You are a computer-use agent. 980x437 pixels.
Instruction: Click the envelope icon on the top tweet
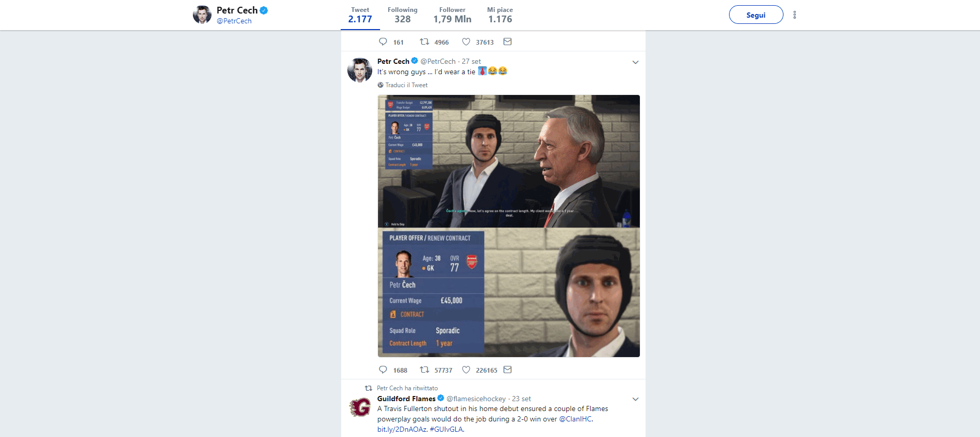(x=508, y=42)
